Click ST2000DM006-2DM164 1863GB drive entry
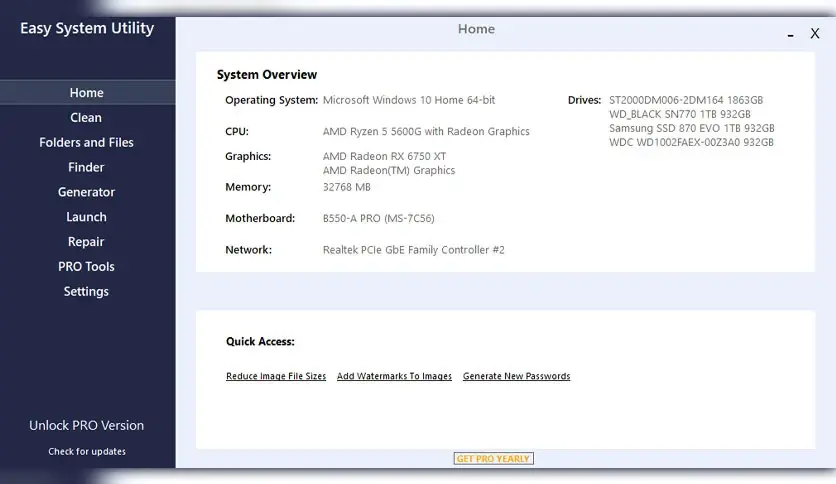 tap(686, 100)
